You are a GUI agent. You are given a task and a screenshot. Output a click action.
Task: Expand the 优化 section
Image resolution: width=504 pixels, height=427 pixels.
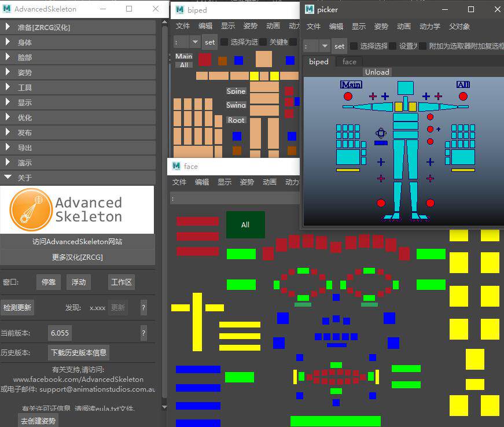point(78,117)
